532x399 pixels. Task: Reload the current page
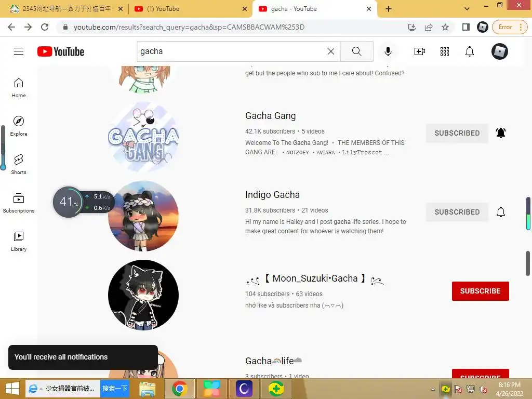coord(45,27)
